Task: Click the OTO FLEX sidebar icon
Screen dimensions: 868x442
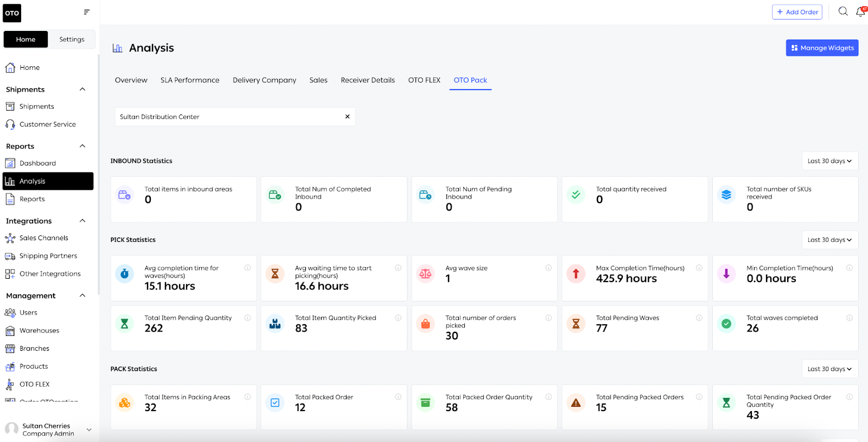Action: [x=10, y=385]
